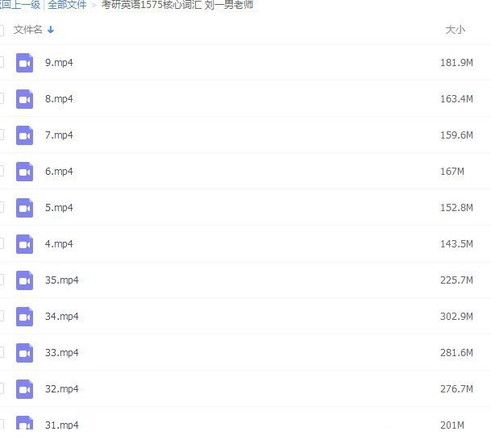Click the video icon for 32.mp4
The width and height of the screenshot is (491, 448).
24,389
